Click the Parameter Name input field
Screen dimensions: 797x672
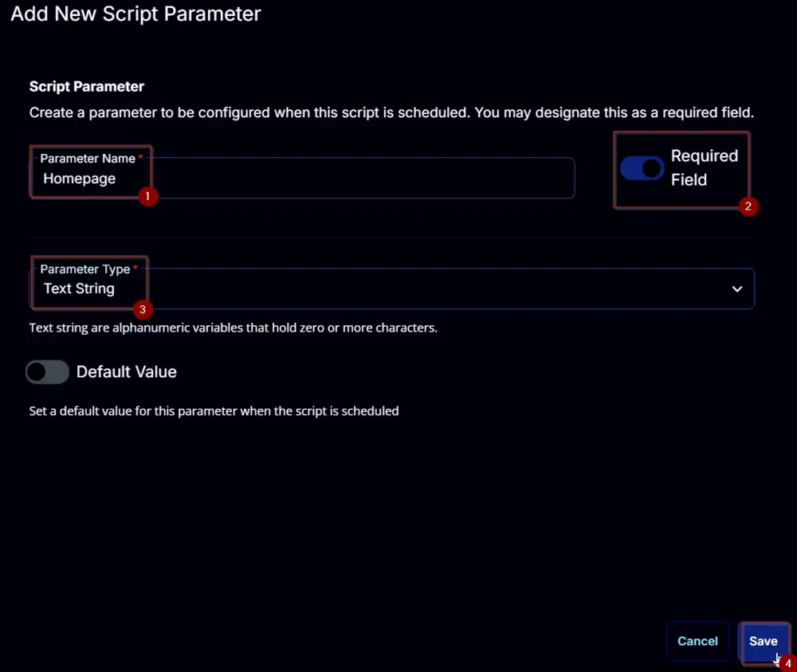(x=302, y=178)
